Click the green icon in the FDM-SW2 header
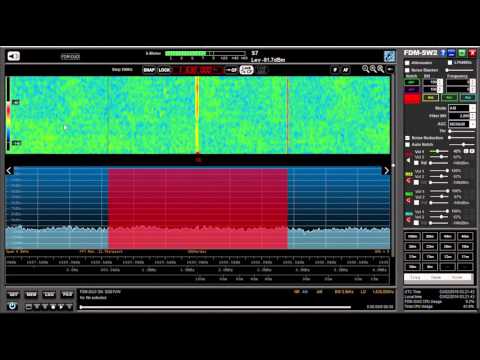Screen dimensions: 480x360 (462, 53)
